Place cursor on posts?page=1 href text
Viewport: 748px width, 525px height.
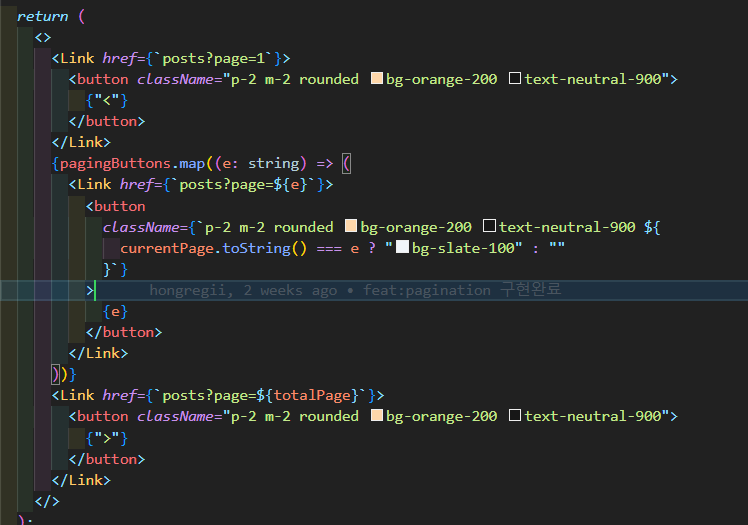(x=213, y=58)
